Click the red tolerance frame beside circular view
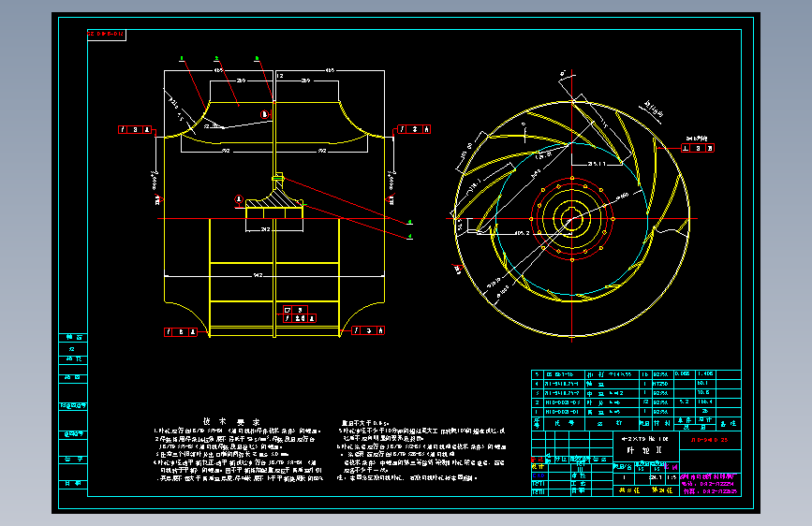The height and width of the screenshot is (526, 812). point(698,148)
